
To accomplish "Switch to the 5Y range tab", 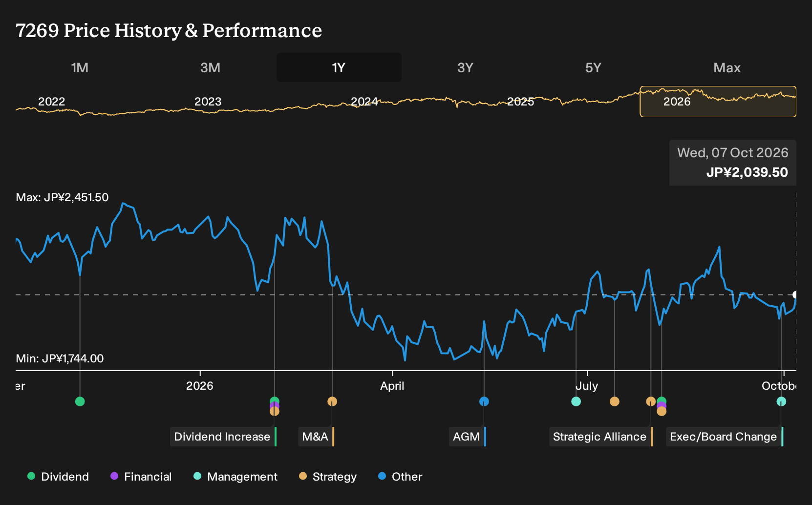I will (593, 67).
